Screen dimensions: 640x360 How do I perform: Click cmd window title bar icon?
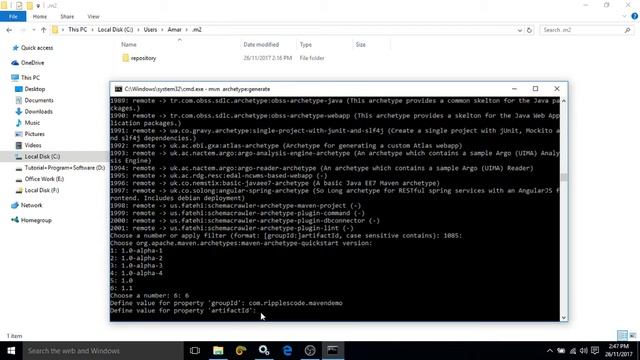118,89
